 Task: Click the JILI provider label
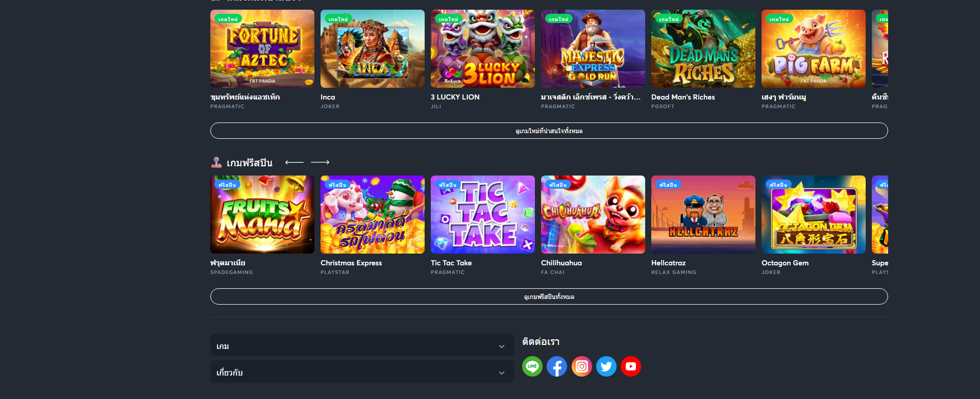pos(436,107)
